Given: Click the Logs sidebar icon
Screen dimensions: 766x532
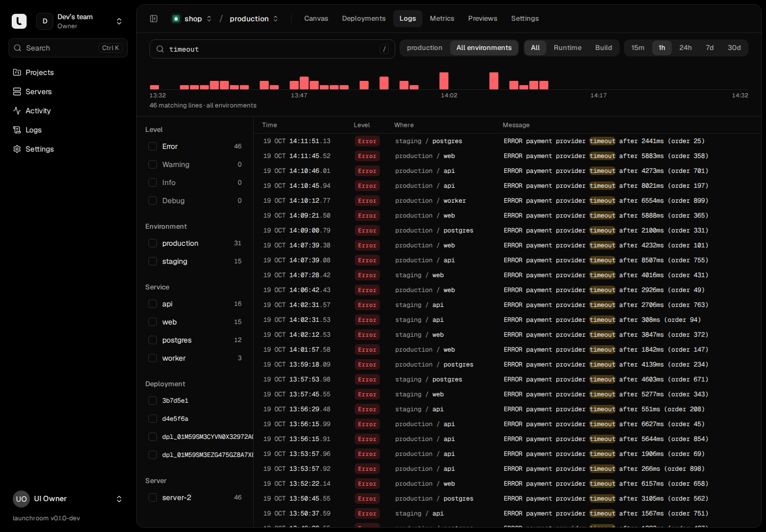Looking at the screenshot, I should 17,130.
